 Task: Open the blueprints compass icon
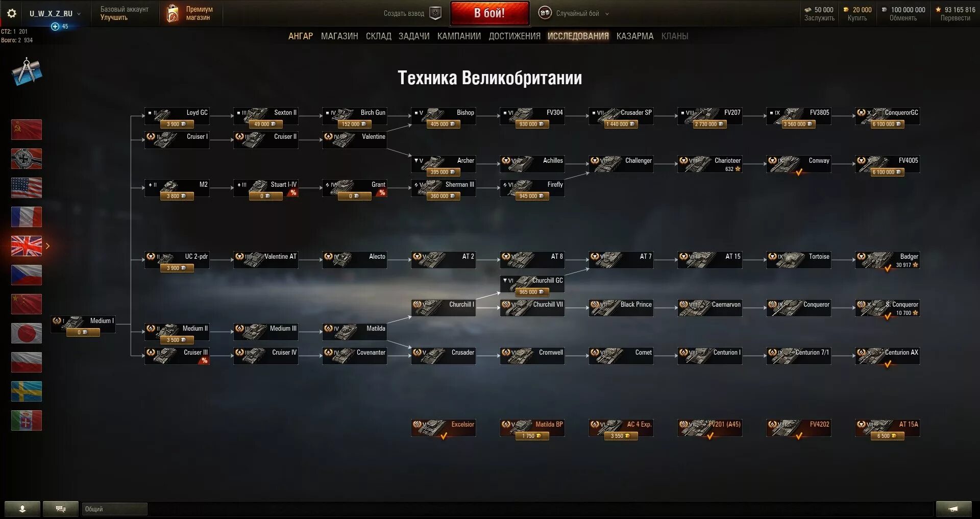(x=27, y=71)
